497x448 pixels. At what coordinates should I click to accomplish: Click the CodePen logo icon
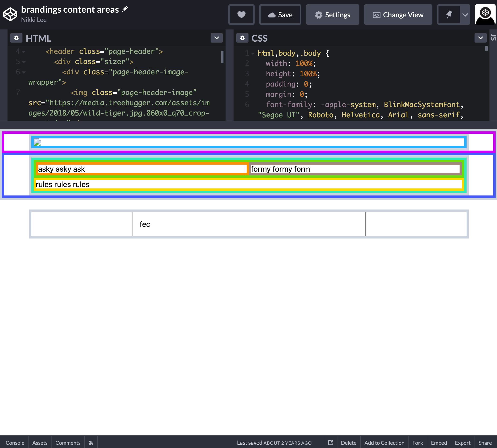10,14
